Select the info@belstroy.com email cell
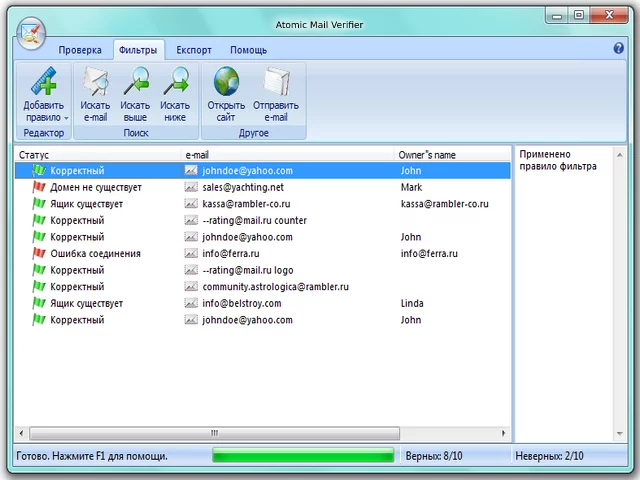Screen dimensions: 640x480 (242, 303)
